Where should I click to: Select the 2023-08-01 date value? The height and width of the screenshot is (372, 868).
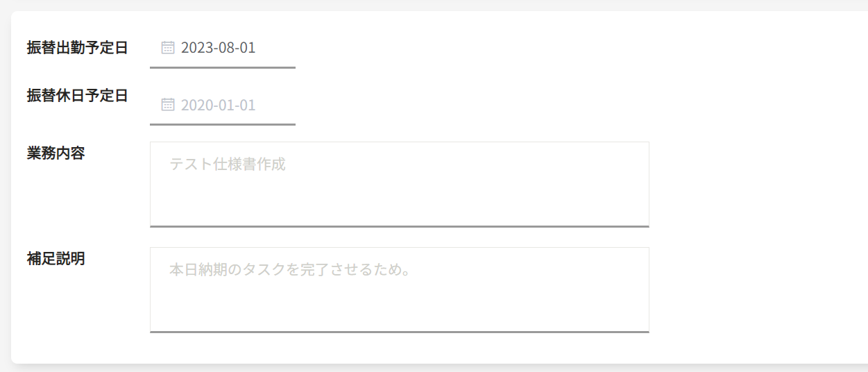tap(218, 48)
